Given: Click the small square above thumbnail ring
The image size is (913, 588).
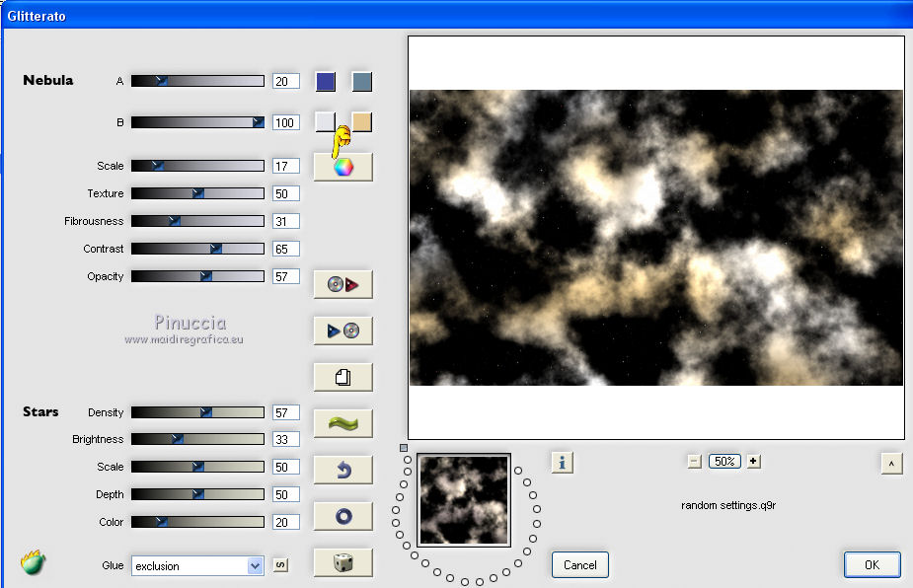Looking at the screenshot, I should (x=404, y=448).
